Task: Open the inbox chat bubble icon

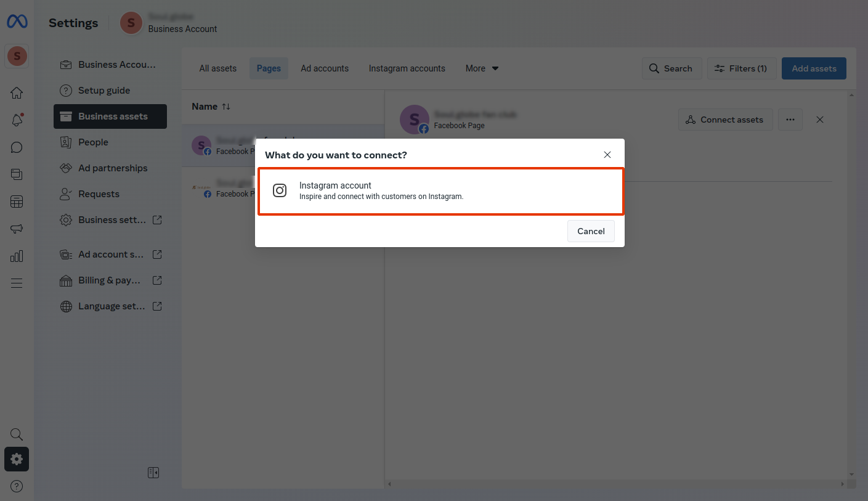Action: [x=17, y=147]
